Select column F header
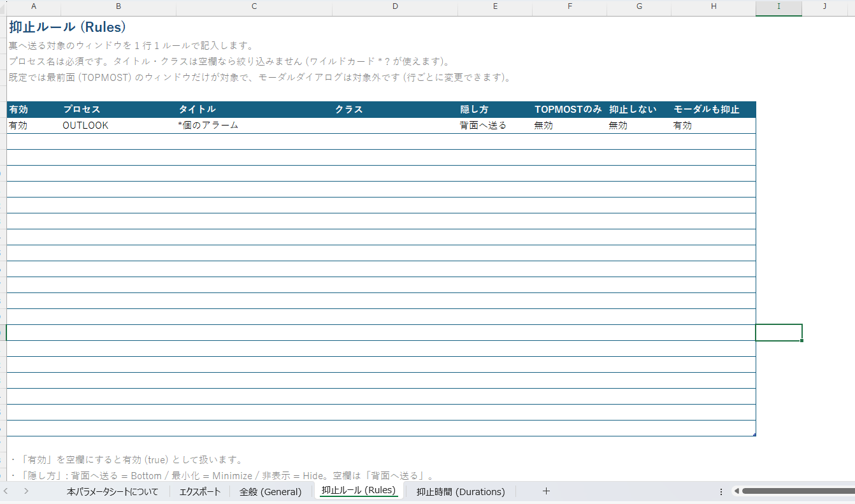 (570, 7)
